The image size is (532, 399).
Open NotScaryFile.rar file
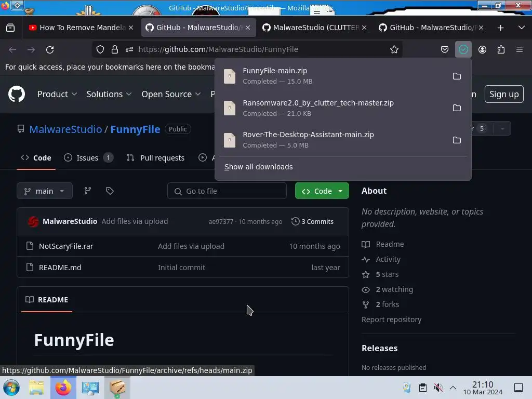[x=66, y=246]
